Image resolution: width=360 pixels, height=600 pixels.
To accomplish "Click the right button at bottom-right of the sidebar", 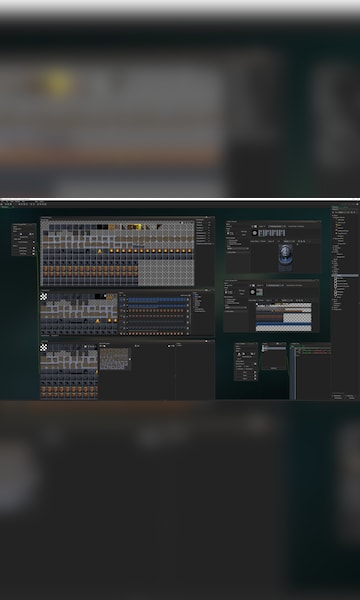I will 351,397.
